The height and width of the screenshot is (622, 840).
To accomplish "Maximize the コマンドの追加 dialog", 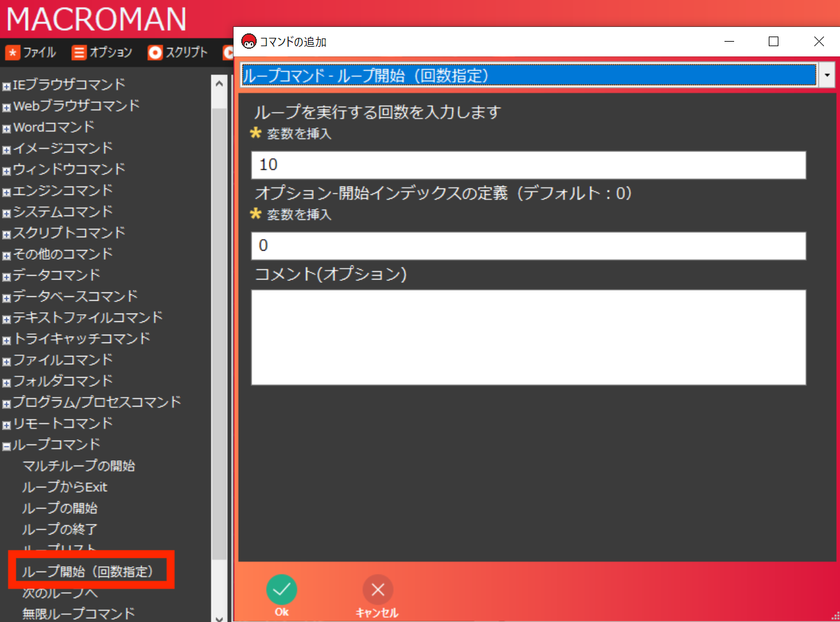I will coord(773,42).
